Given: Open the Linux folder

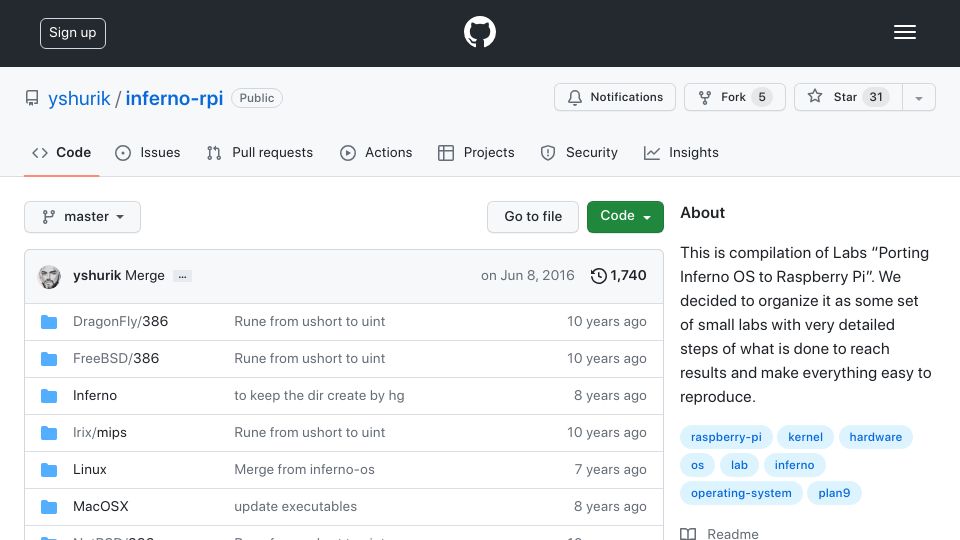Looking at the screenshot, I should (90, 470).
